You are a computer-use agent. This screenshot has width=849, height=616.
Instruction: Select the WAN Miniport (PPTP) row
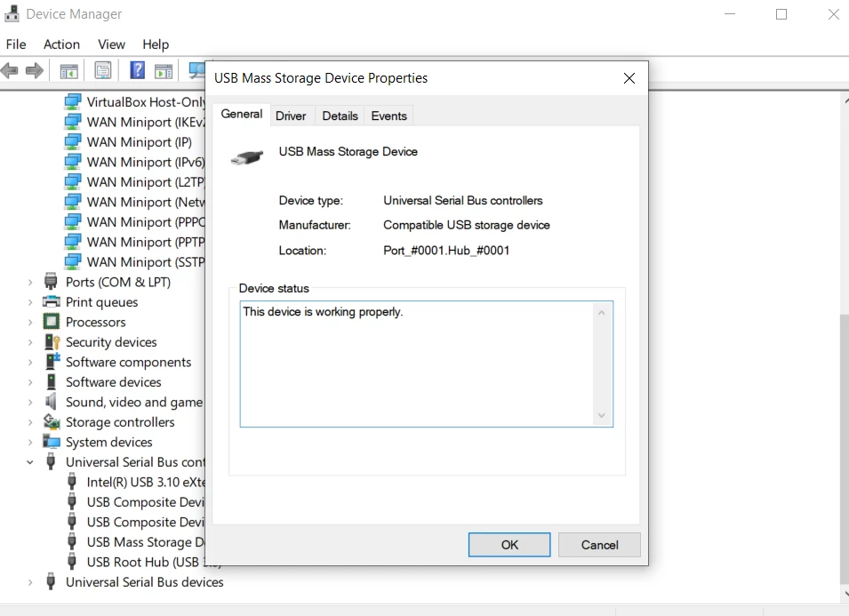135,242
